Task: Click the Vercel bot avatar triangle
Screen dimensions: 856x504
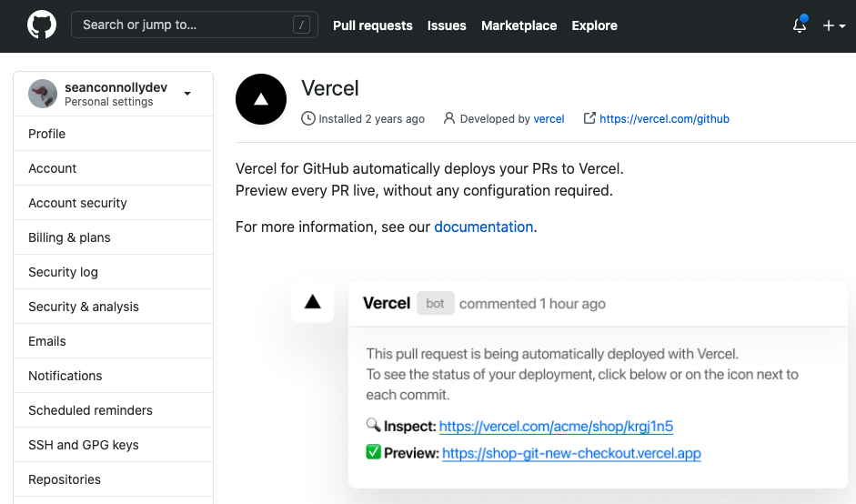Action: point(313,301)
